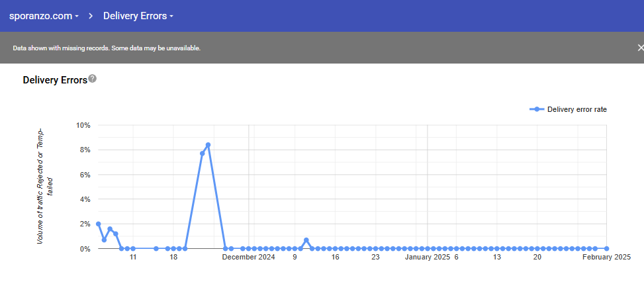Click the Delivery Errors section heading
The height and width of the screenshot is (282, 644).
55,80
